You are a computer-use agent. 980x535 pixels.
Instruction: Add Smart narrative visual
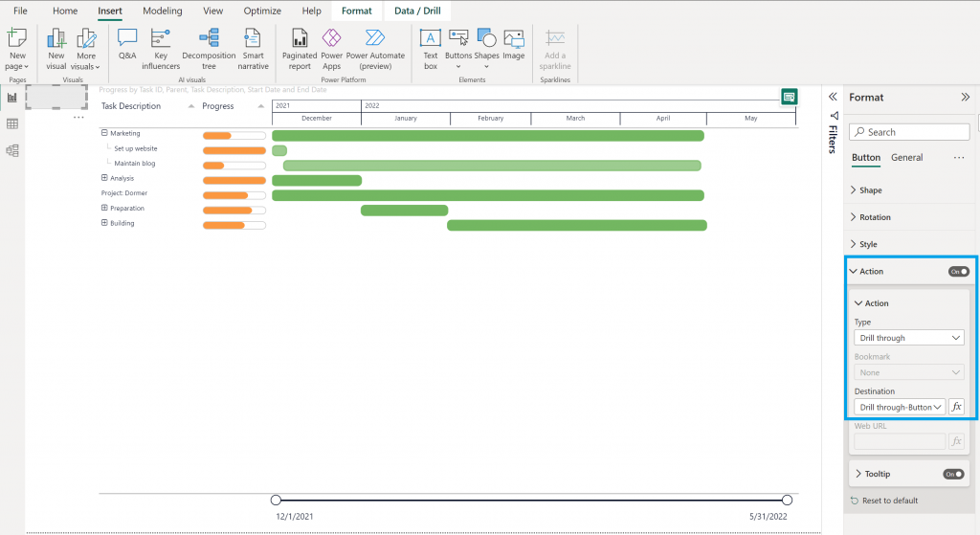click(253, 49)
